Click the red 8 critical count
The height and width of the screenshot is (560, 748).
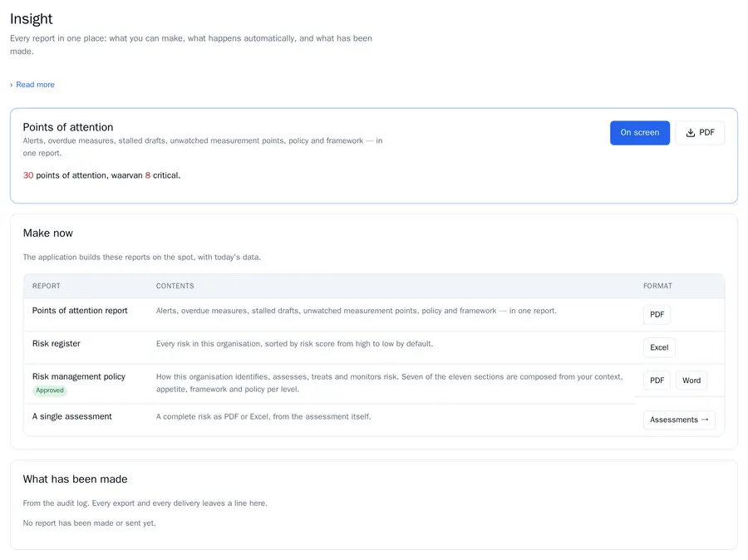(148, 175)
